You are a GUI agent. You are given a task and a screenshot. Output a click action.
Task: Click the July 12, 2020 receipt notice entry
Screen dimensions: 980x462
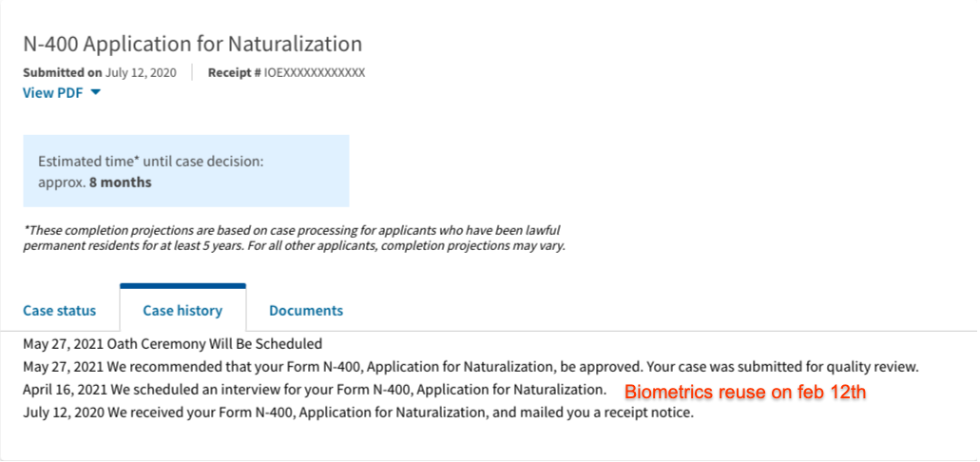(358, 414)
